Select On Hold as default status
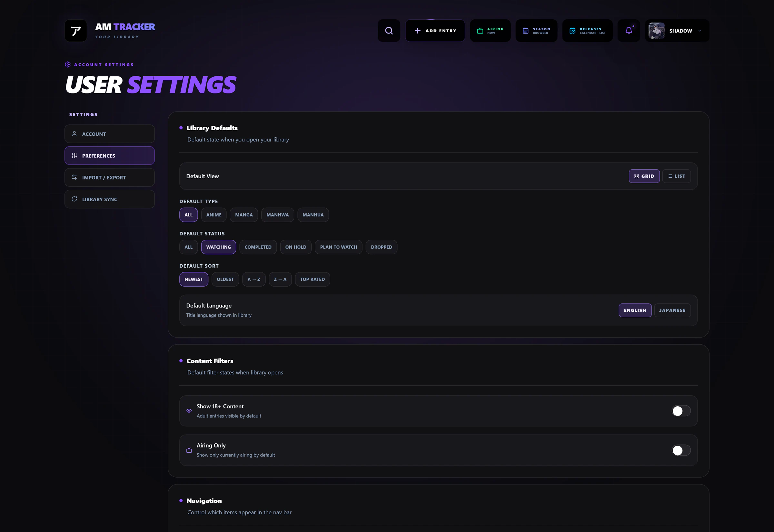Image resolution: width=774 pixels, height=532 pixels. 296,247
